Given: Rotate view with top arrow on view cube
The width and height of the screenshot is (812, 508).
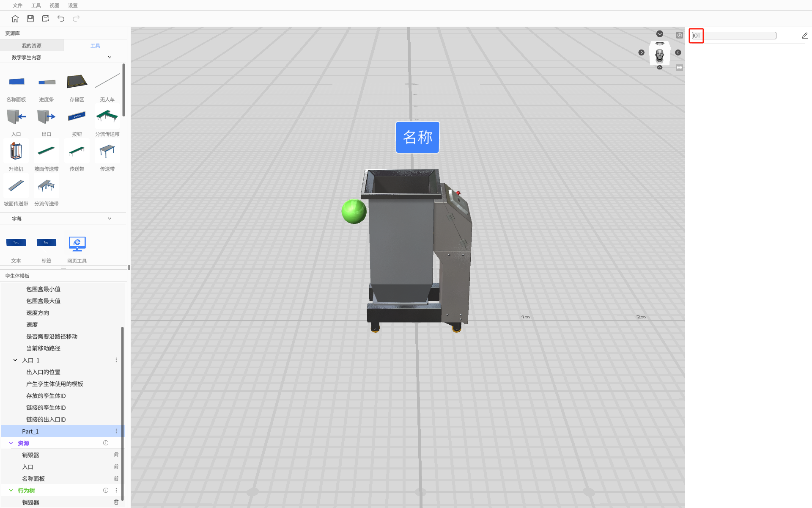Looking at the screenshot, I should 660,34.
